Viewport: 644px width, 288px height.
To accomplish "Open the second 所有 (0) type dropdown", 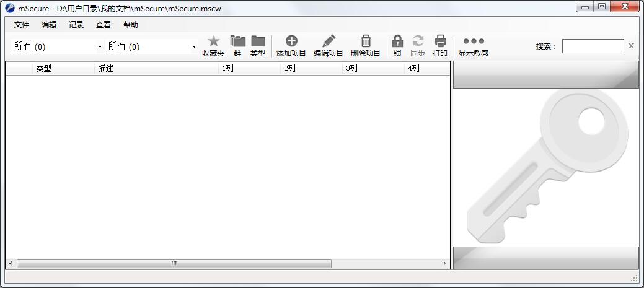I will [152, 46].
